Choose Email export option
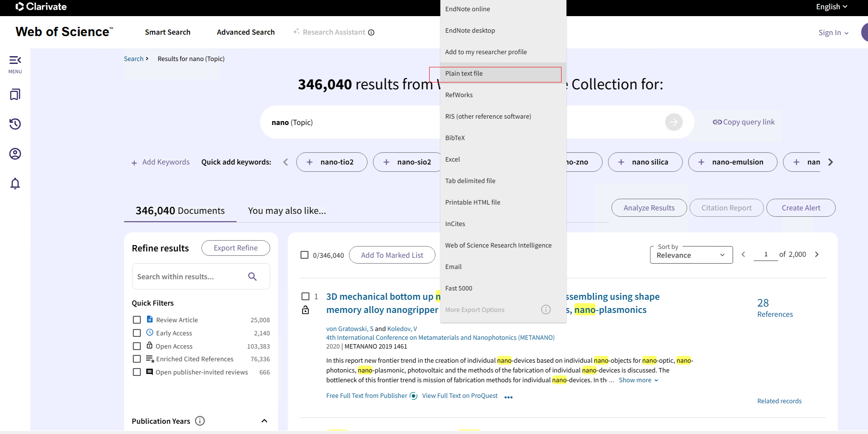This screenshot has width=868, height=434. (x=503, y=267)
